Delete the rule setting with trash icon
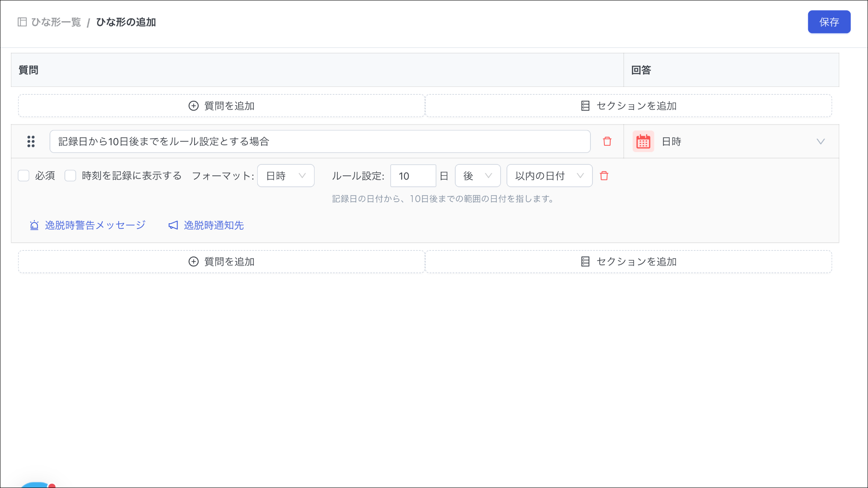Viewport: 868px width, 488px height. [x=604, y=176]
